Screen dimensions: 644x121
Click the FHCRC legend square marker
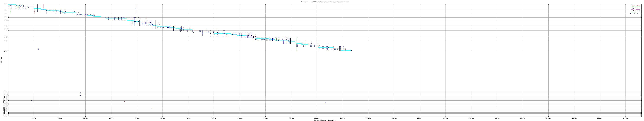pyautogui.click(x=638, y=14)
